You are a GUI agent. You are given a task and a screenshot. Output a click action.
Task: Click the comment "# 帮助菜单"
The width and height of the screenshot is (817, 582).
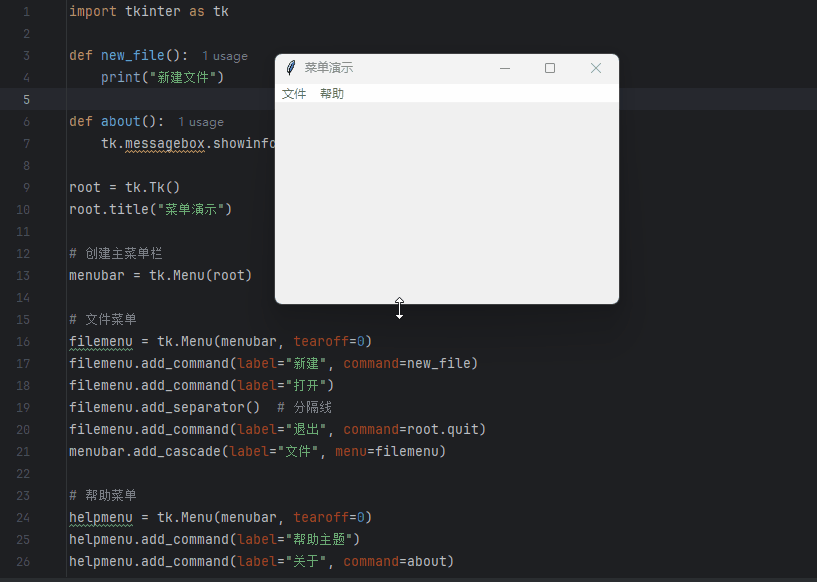click(103, 496)
